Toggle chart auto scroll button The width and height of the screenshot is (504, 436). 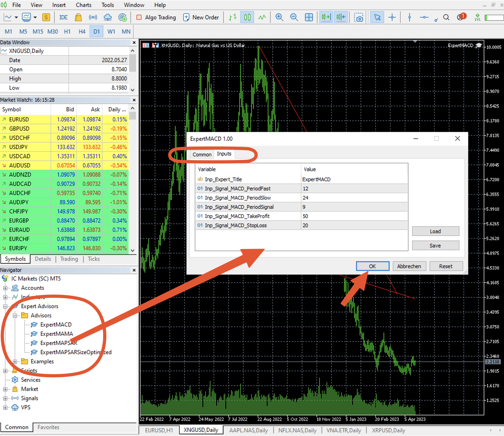click(326, 17)
